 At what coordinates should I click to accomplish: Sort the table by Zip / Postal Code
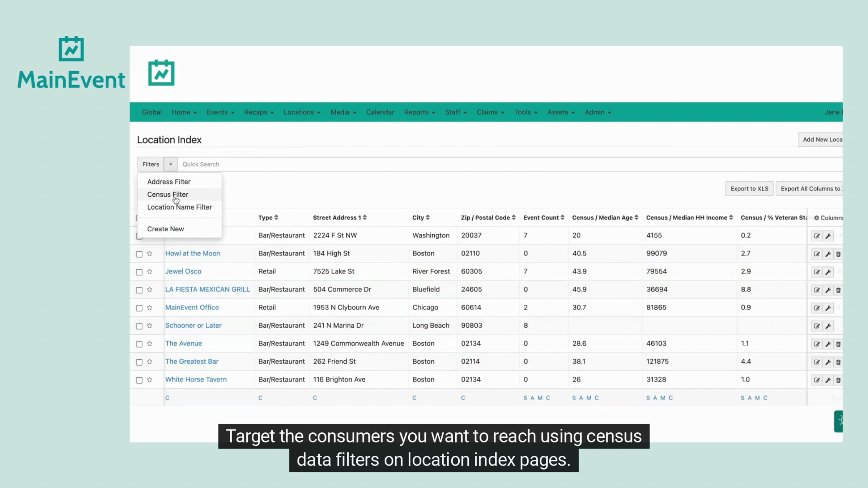(x=488, y=218)
